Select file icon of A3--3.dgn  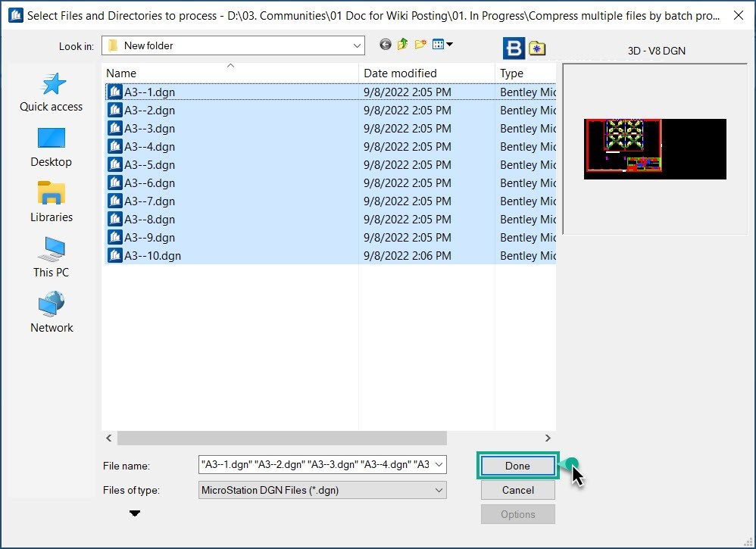click(x=114, y=128)
